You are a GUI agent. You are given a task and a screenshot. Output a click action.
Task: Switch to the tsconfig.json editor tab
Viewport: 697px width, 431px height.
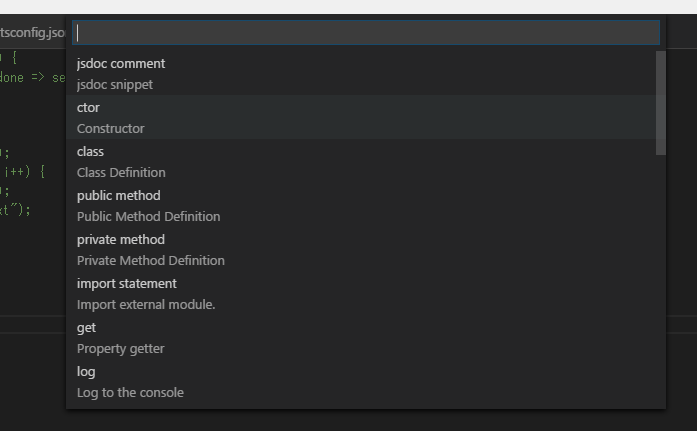click(x=33, y=33)
